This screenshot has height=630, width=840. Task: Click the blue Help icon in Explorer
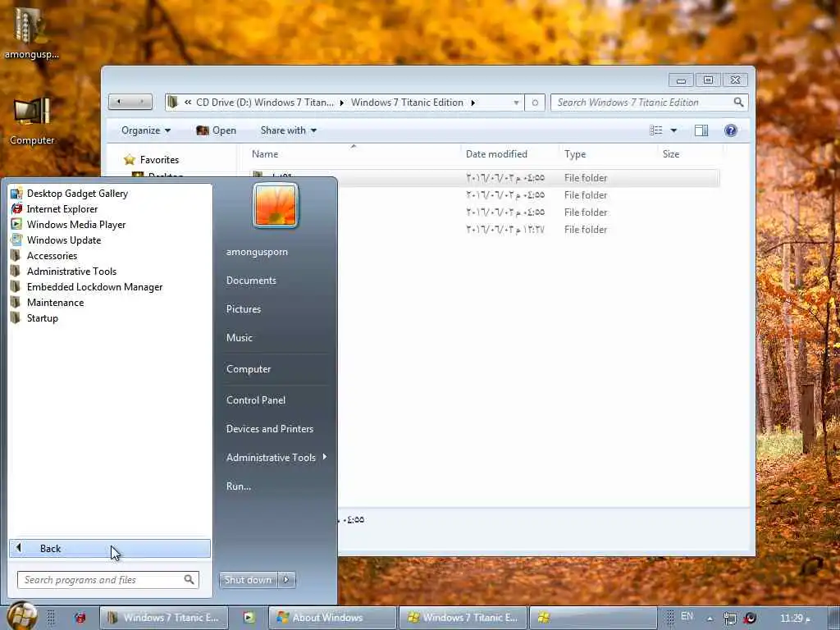(x=731, y=130)
